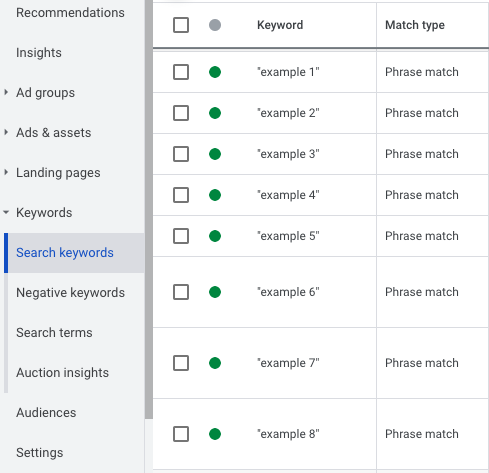Viewport: 489px width, 473px height.
Task: Sort by the Match type column header
Action: coord(415,25)
